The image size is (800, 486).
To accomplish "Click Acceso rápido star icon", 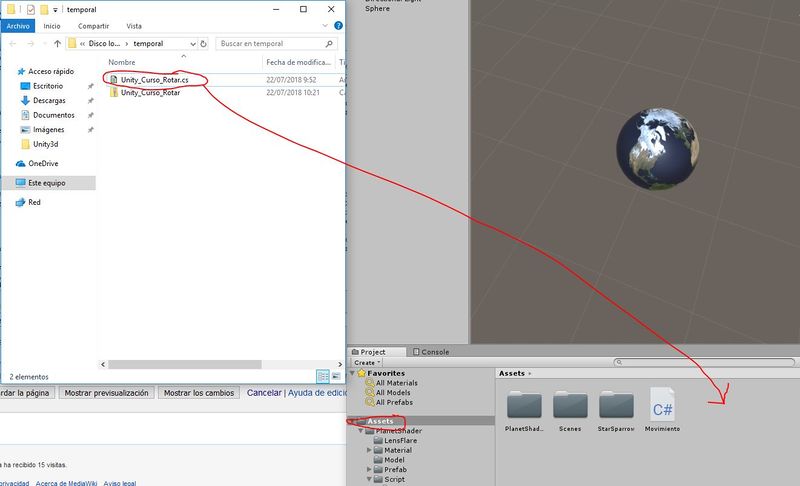I will (21, 71).
